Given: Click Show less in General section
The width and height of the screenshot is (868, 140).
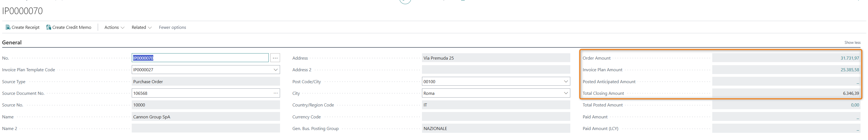Looking at the screenshot, I should click(x=852, y=43).
